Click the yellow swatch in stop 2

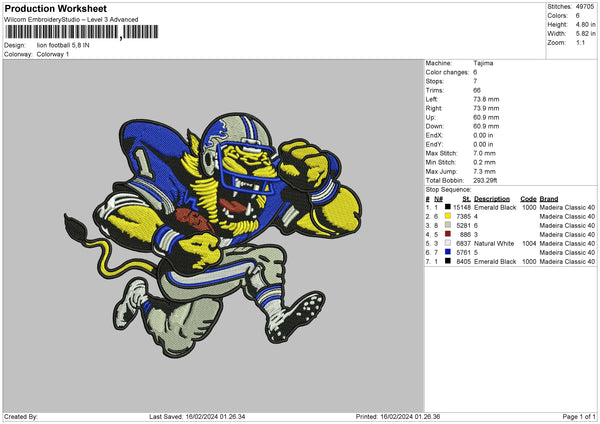coord(448,216)
